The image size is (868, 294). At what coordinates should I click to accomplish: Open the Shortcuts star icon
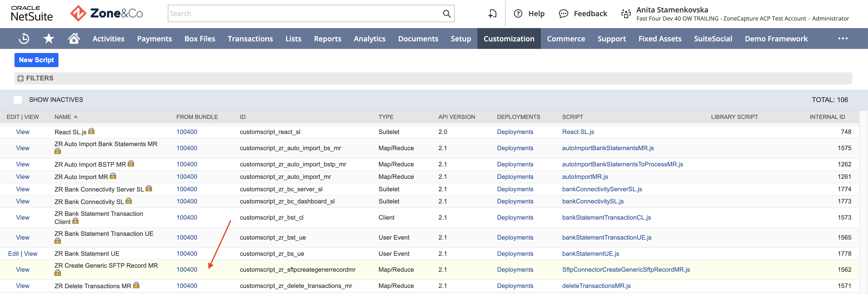(x=49, y=38)
